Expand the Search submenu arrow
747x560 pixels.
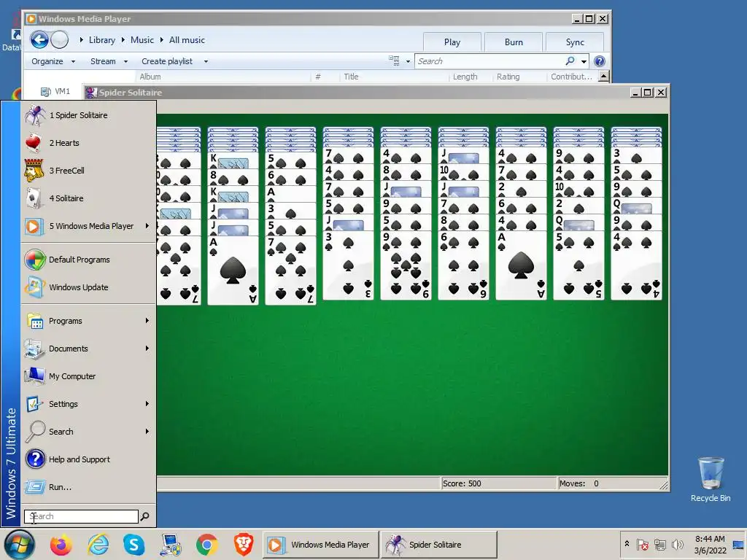pyautogui.click(x=147, y=432)
